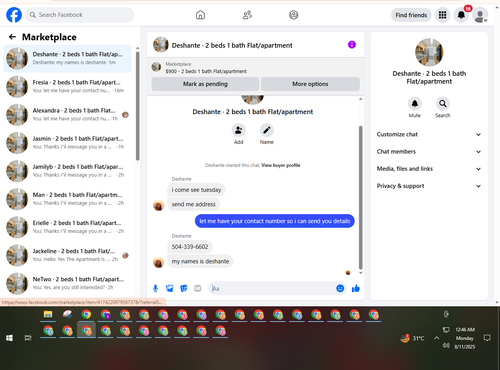Expand the Chat members section
Viewport: 500px width, 370px height.
pyautogui.click(x=429, y=152)
